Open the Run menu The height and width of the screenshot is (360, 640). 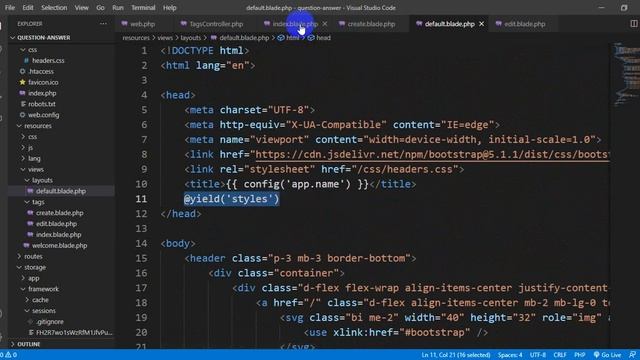pos(118,7)
